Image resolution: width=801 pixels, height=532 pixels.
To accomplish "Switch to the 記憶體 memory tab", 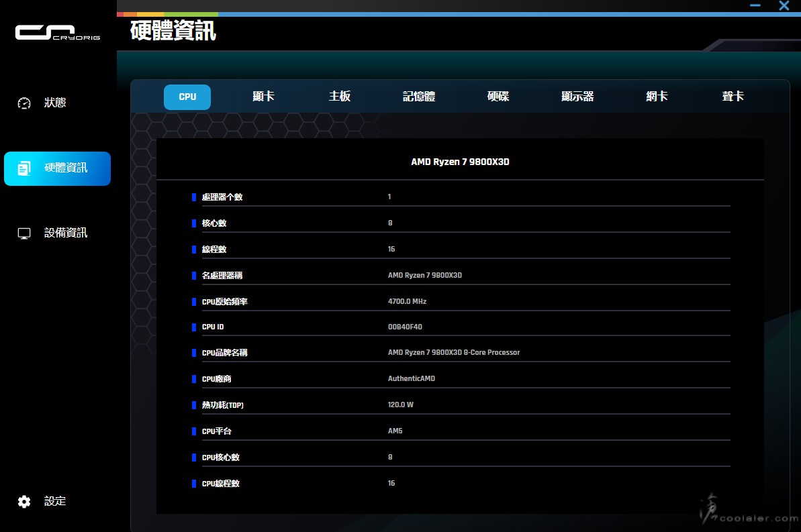I will 419,97.
